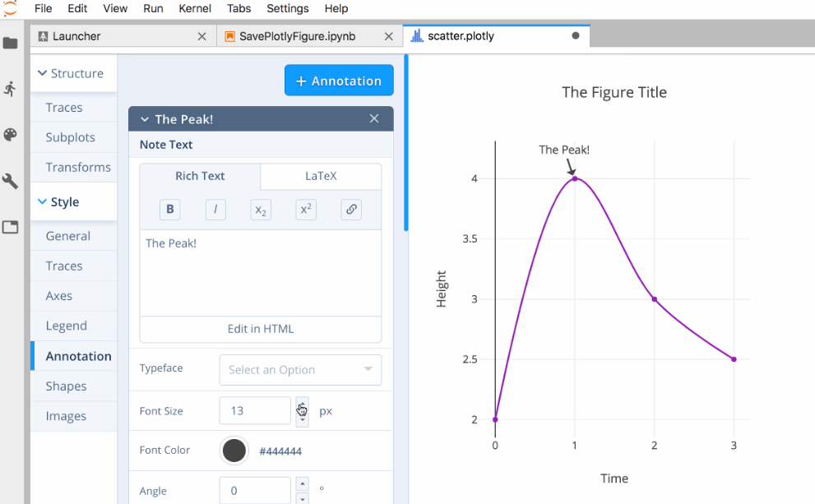
Task: Increase Font Size with the stepper arrow
Action: [x=302, y=405]
